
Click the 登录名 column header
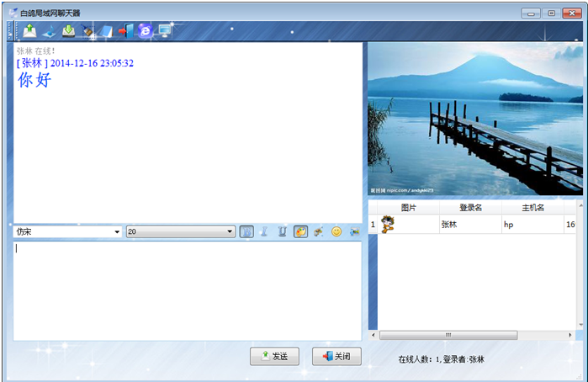click(x=470, y=208)
